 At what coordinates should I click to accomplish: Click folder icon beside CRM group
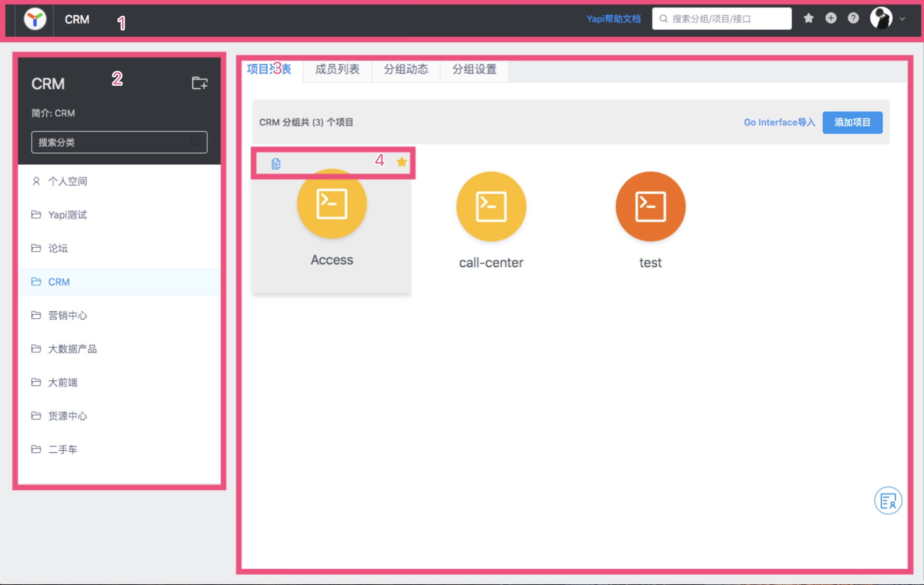[x=36, y=282]
